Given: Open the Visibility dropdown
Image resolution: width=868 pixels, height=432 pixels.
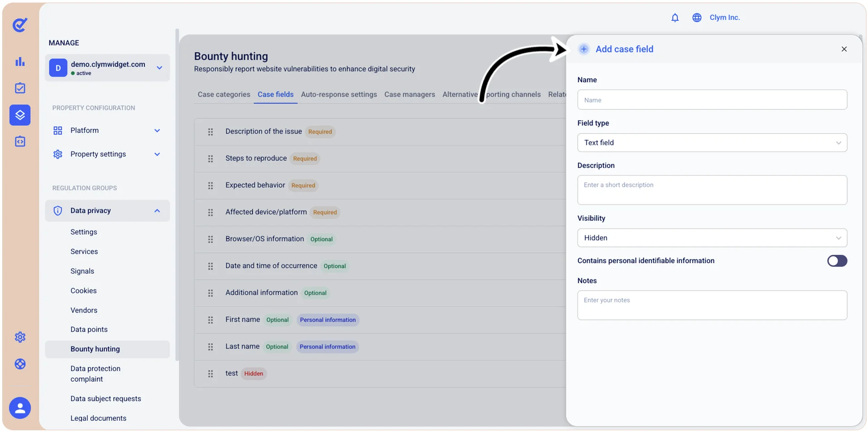Looking at the screenshot, I should [x=712, y=238].
